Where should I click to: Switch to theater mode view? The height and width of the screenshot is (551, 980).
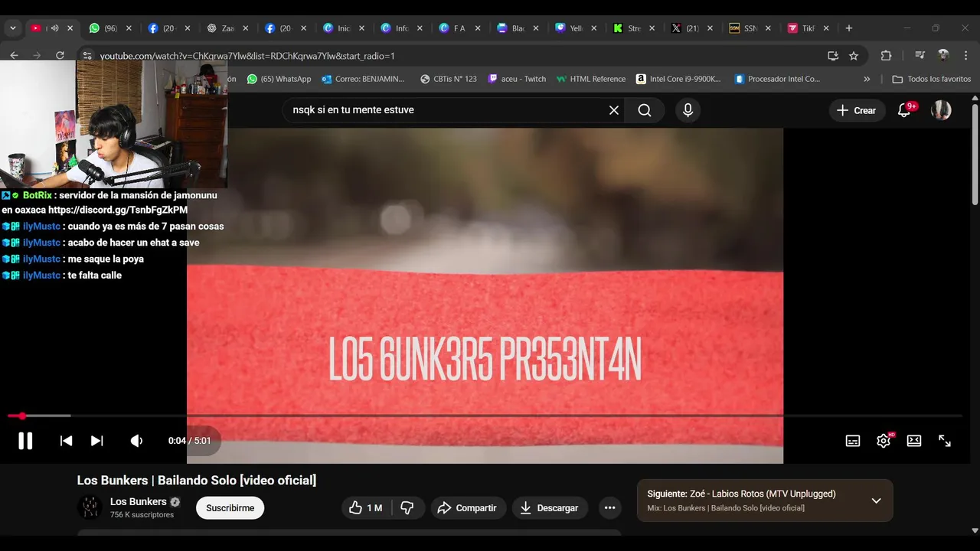coord(914,441)
